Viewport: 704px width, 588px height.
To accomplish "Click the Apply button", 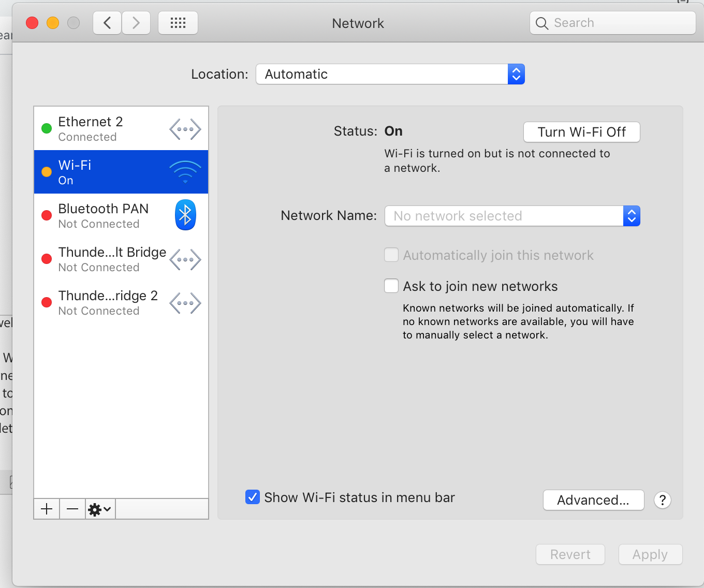I will point(651,554).
